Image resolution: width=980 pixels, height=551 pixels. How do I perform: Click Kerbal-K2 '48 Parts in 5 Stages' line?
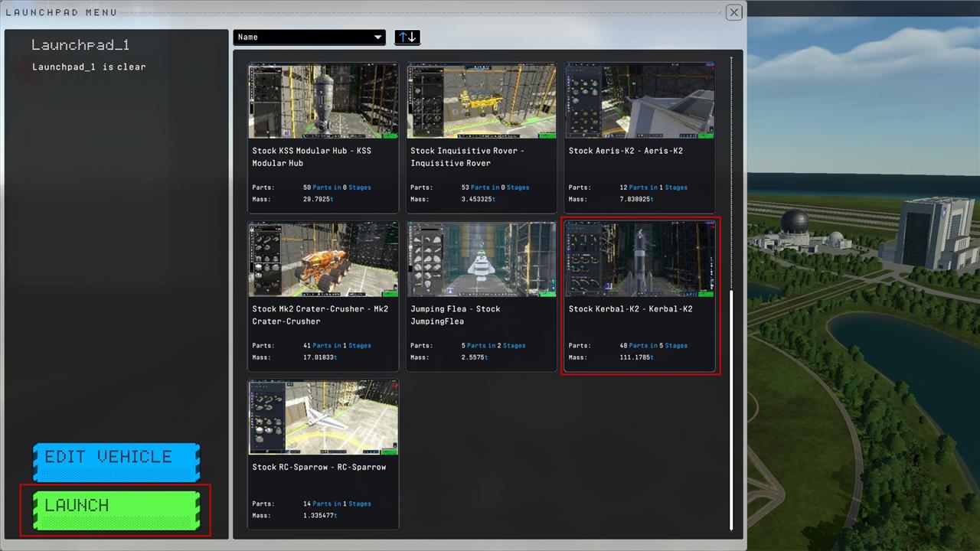(x=653, y=345)
